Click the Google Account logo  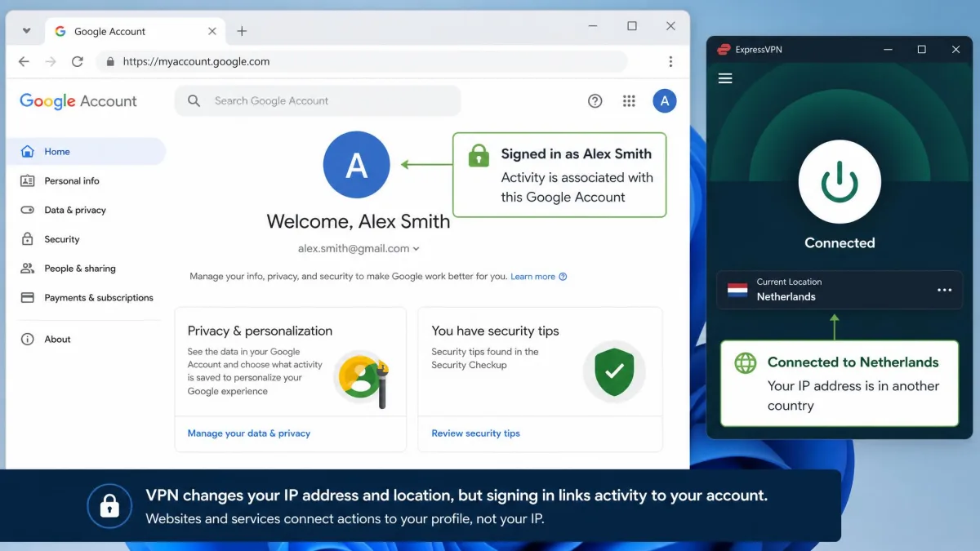(78, 101)
